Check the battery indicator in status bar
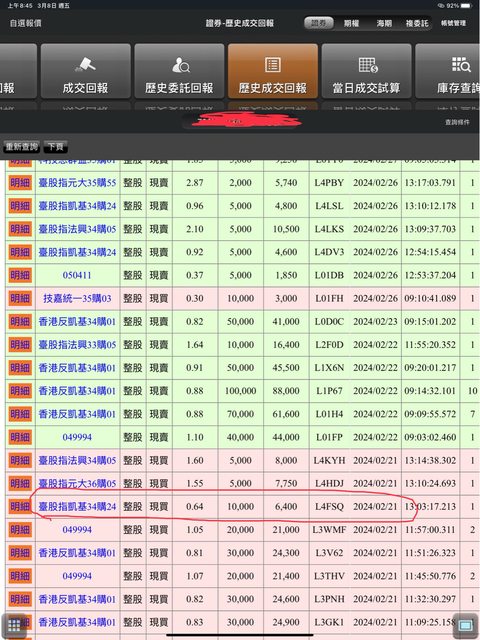 point(465,6)
